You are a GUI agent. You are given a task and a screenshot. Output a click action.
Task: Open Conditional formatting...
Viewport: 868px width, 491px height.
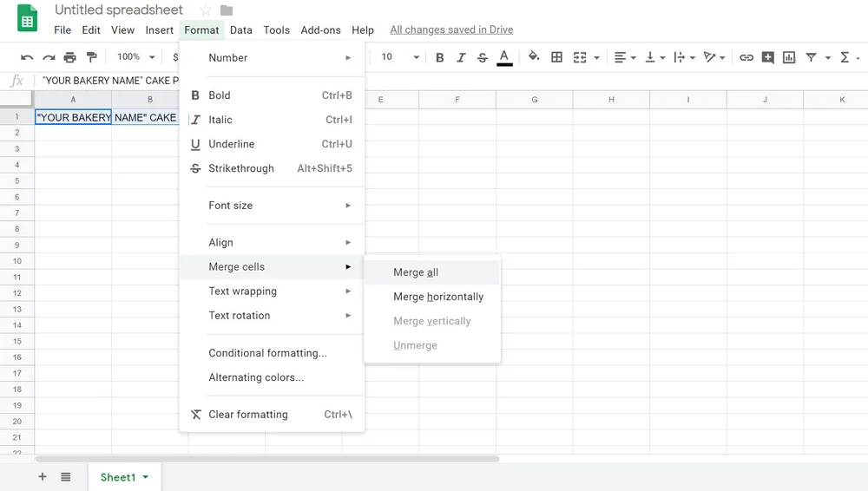coord(272,353)
